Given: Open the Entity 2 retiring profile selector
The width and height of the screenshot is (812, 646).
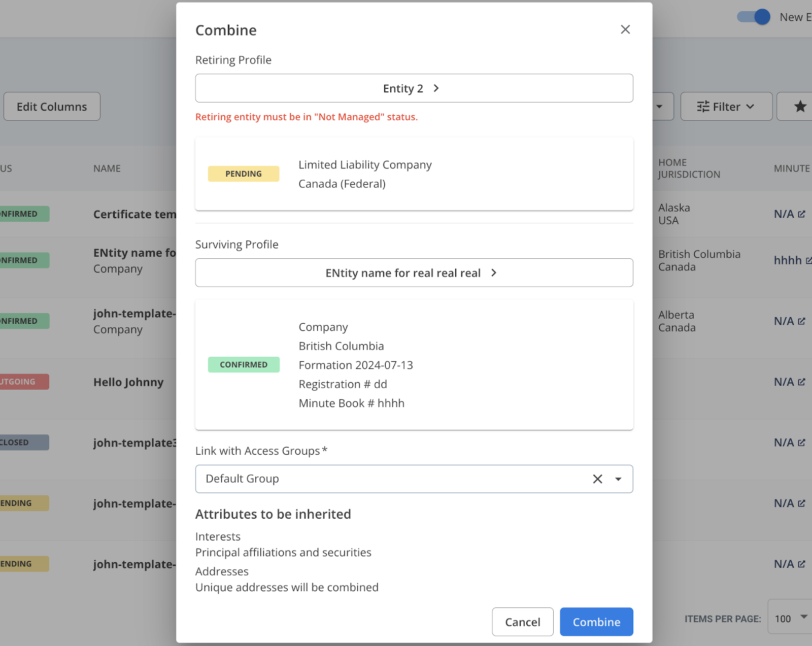Looking at the screenshot, I should coord(414,88).
